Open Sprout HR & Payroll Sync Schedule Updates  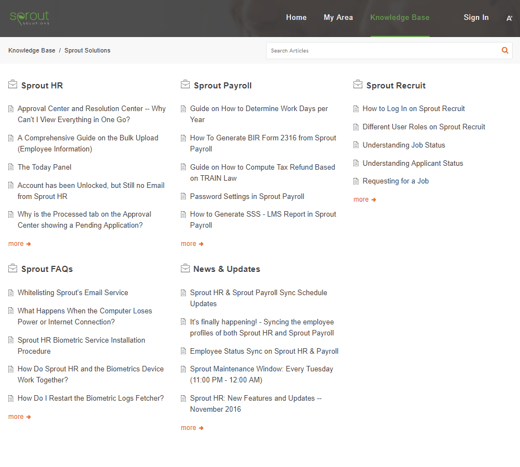tap(259, 298)
